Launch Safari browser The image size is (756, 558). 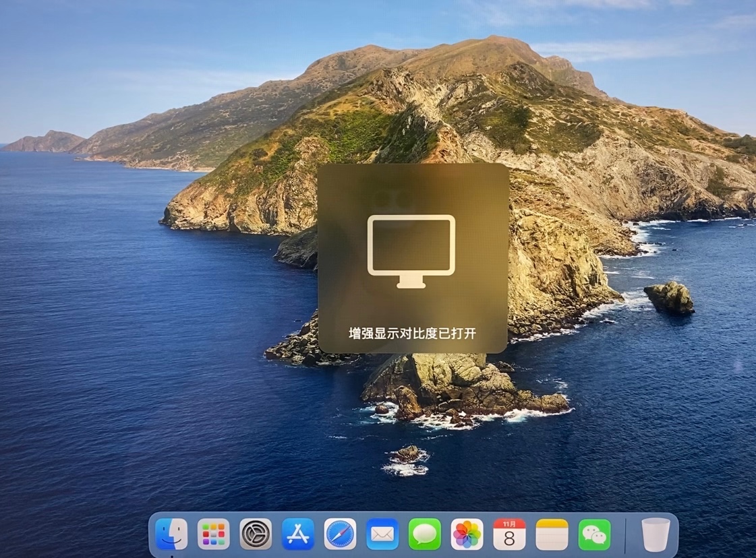340,534
